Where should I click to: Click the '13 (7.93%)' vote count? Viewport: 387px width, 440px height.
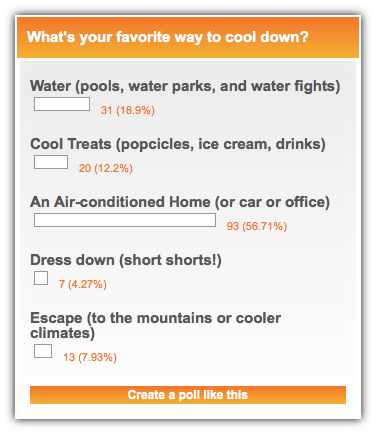pyautogui.click(x=90, y=357)
